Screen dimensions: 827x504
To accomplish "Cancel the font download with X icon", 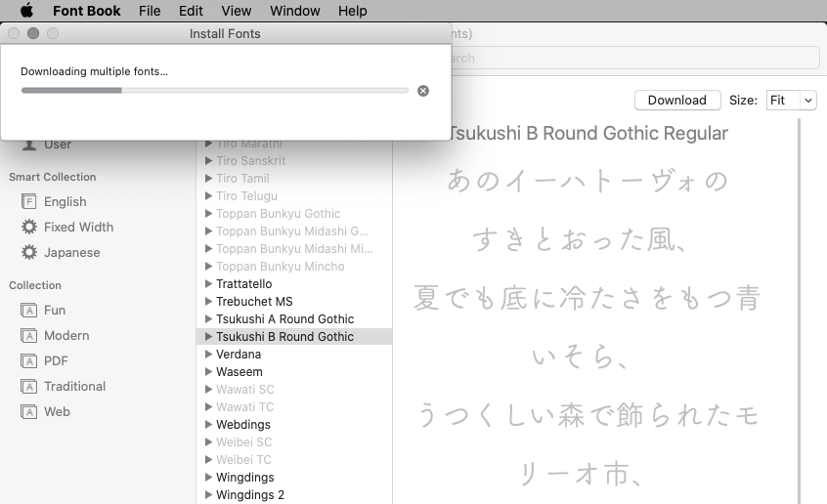I will (x=422, y=91).
